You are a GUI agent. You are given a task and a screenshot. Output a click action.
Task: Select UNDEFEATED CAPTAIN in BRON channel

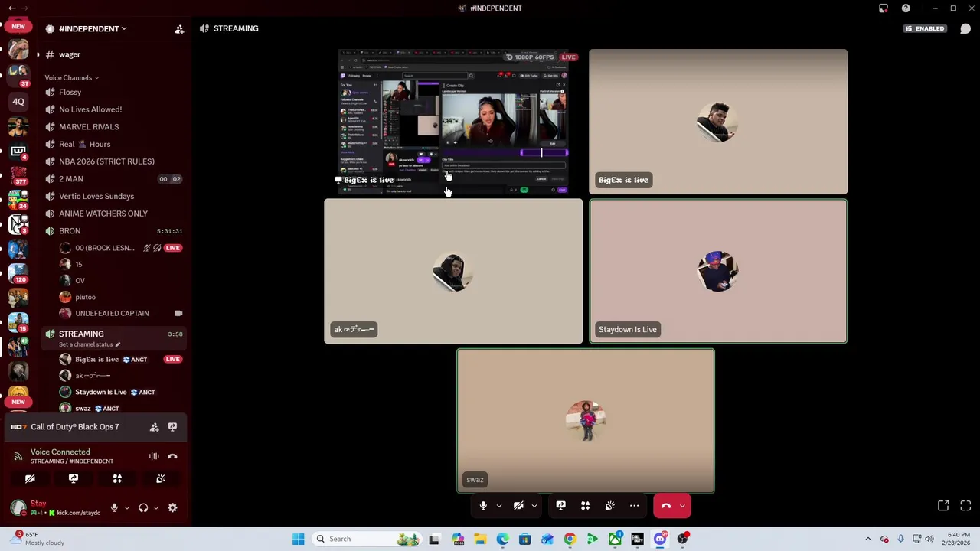(x=121, y=314)
